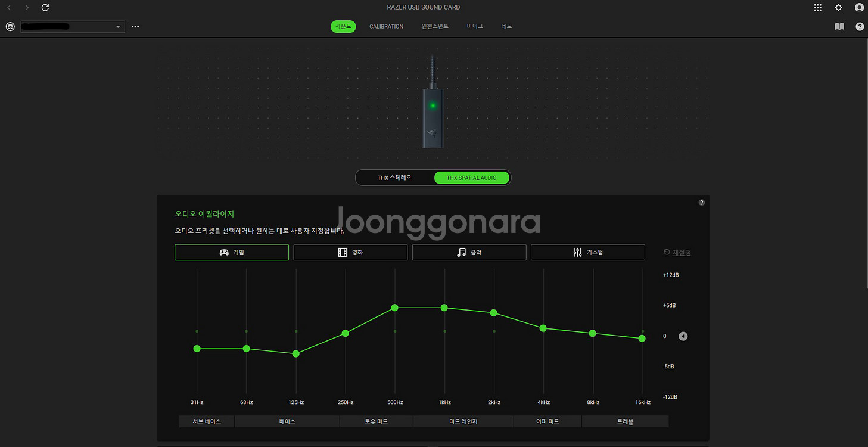Click the 500Hz EQ slider handle
Image resolution: width=868 pixels, height=447 pixels.
[395, 308]
